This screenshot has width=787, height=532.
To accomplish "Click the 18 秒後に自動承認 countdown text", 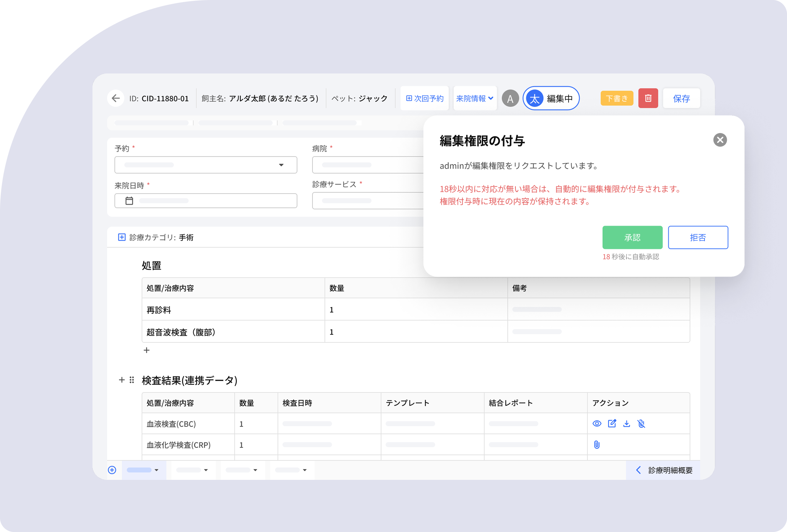I will coord(631,257).
